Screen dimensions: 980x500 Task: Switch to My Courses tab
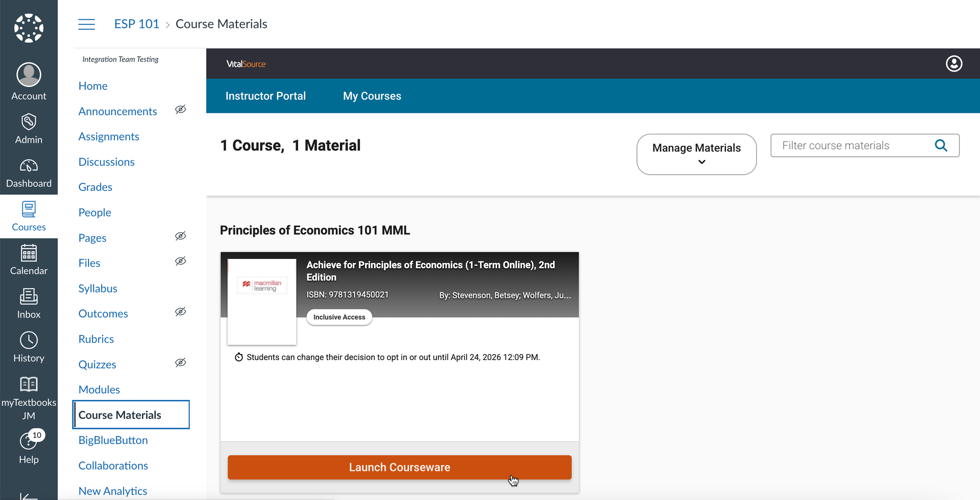pyautogui.click(x=372, y=96)
